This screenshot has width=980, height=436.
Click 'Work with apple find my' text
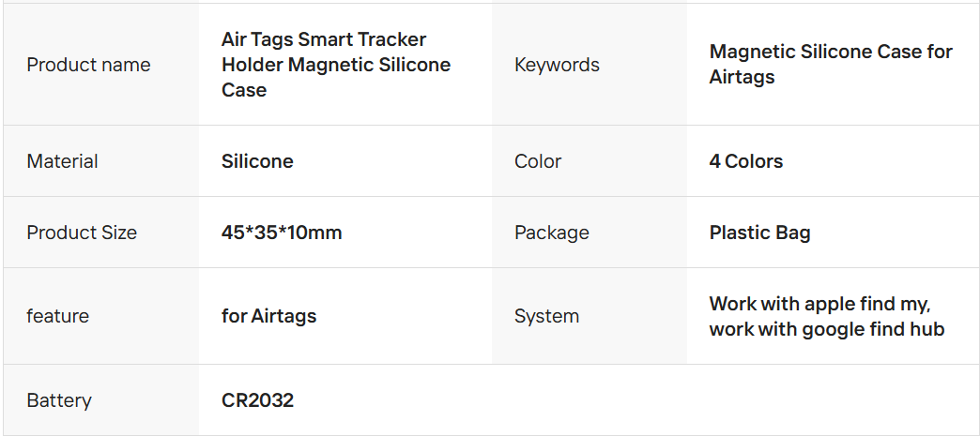[819, 304]
